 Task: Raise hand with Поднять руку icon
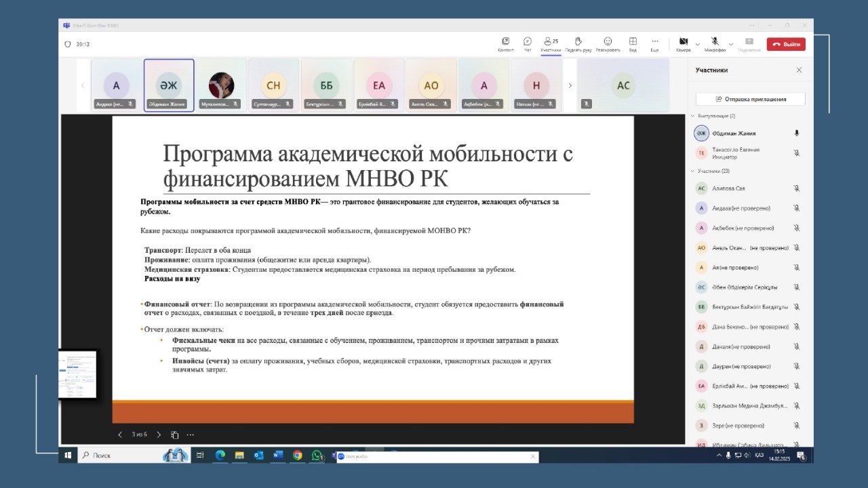coord(578,44)
